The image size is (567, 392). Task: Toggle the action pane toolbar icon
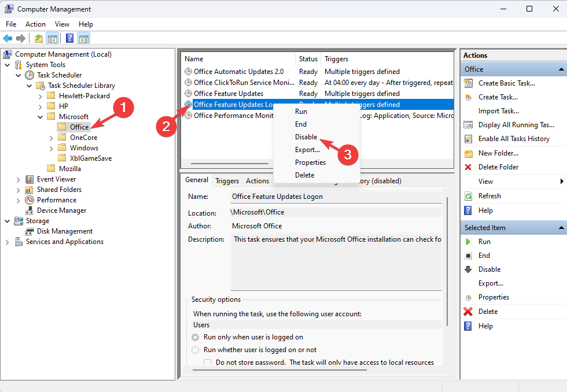click(x=84, y=38)
